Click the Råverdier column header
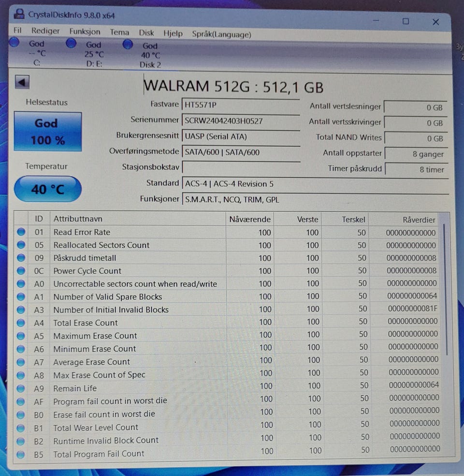The width and height of the screenshot is (464, 476). click(x=404, y=220)
